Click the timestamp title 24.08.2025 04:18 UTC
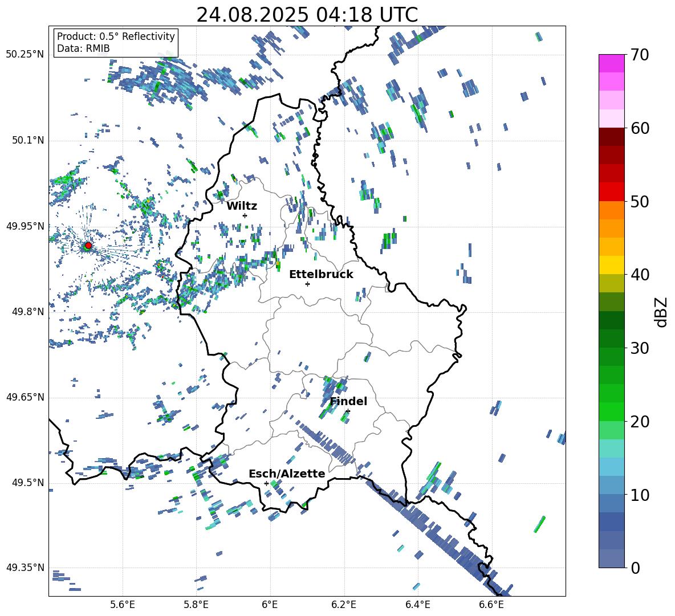 coord(307,15)
